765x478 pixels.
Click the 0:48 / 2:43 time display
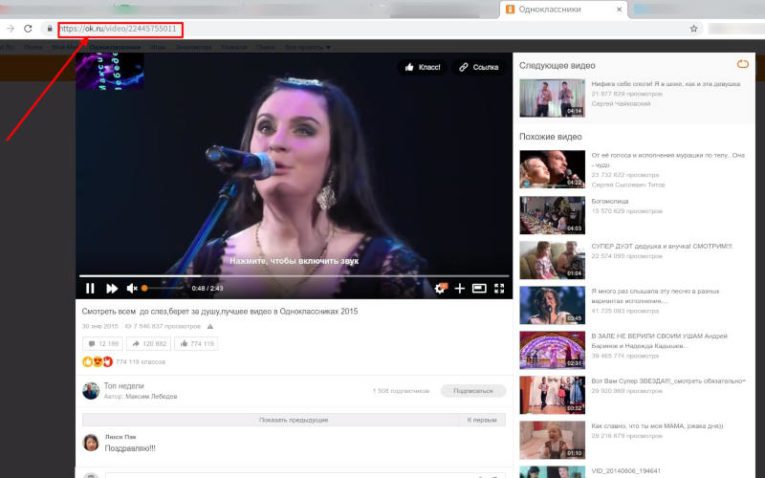[x=207, y=288]
